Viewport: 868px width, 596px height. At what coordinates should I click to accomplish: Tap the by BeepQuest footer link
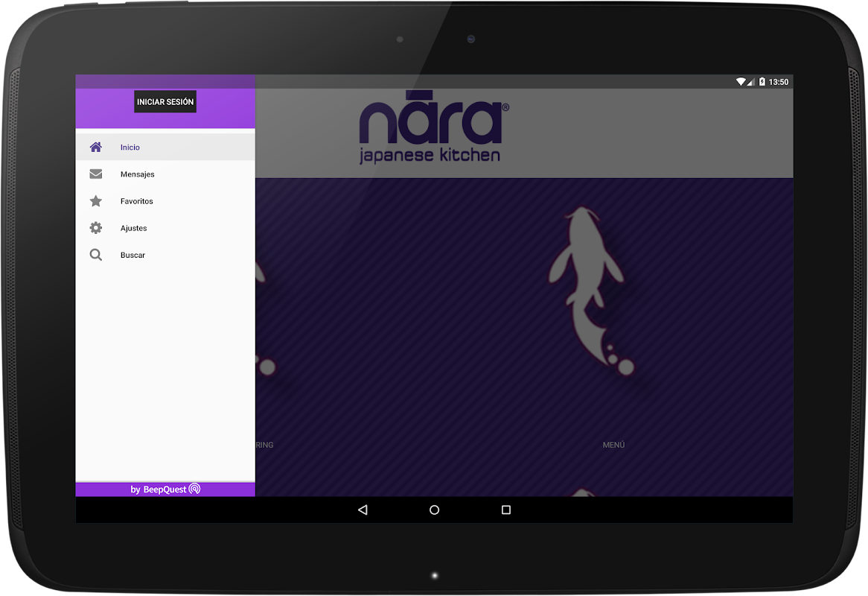tap(165, 489)
